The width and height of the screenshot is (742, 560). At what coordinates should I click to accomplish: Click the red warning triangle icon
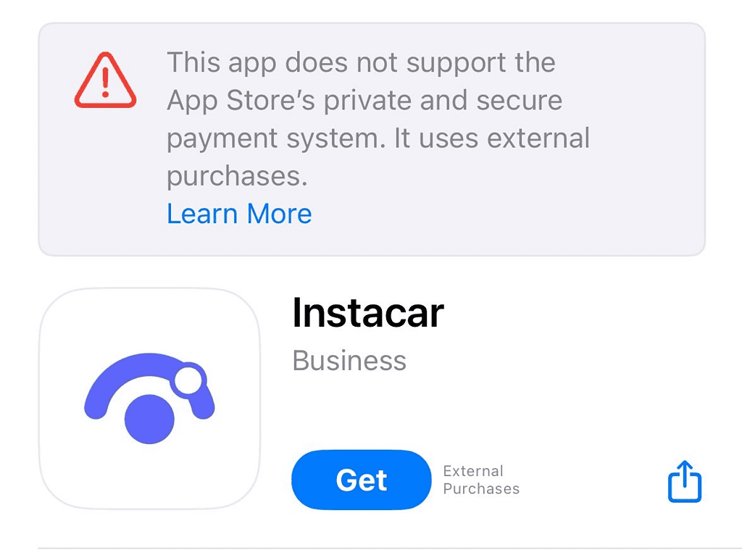click(106, 80)
